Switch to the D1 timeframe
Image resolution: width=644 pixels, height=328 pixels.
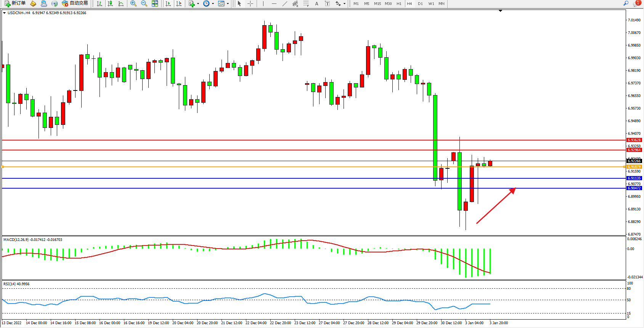coord(420,3)
